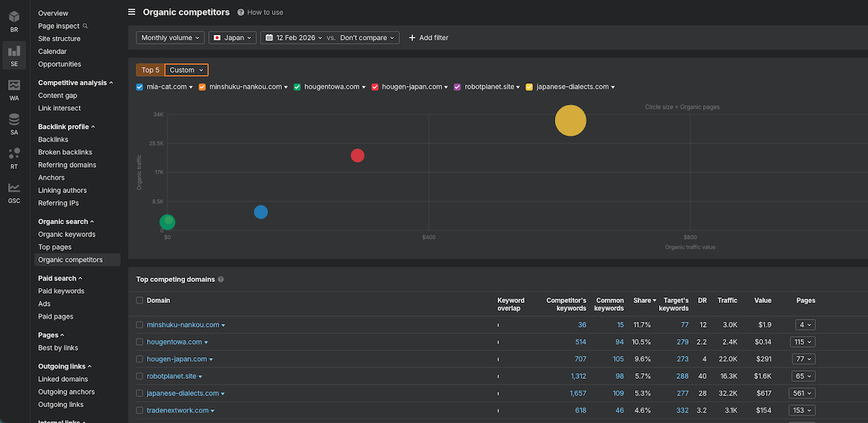This screenshot has width=868, height=423.
Task: Open the Organic keywords menu item
Action: click(x=67, y=234)
